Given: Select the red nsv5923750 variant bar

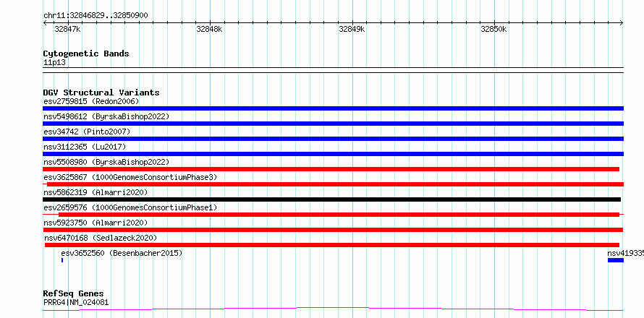Looking at the screenshot, I should [333, 230].
